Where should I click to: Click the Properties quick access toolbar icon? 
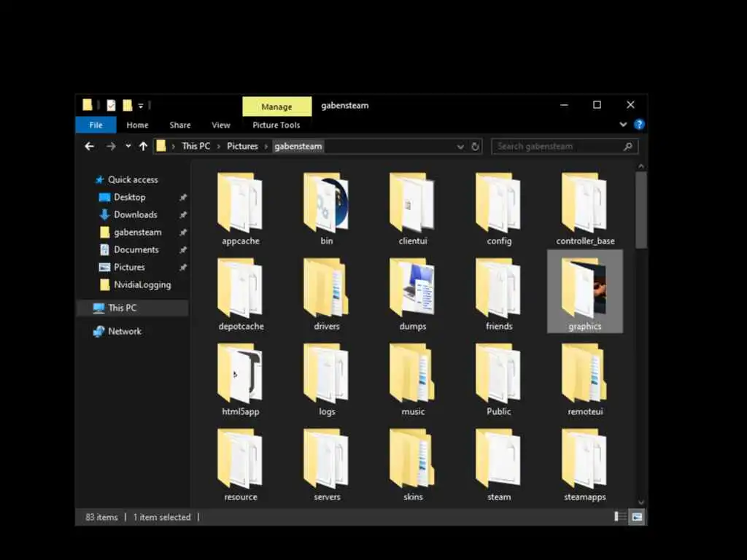pos(111,105)
